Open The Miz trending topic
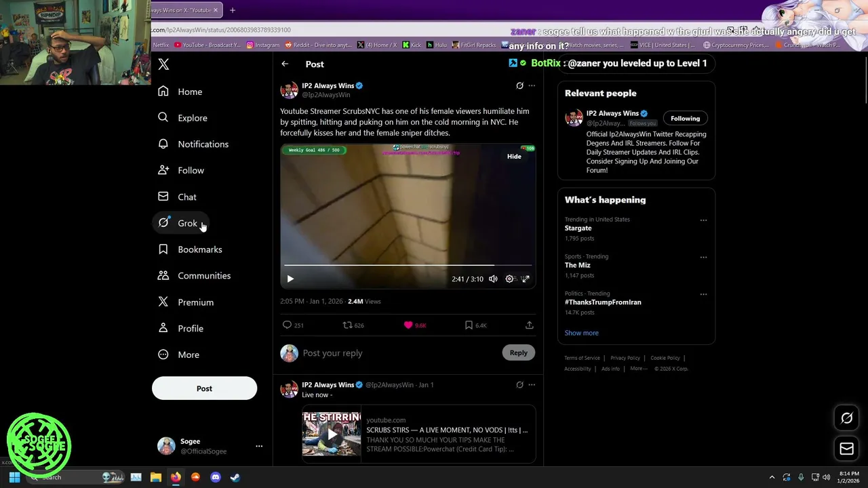Screen dimensions: 868x488 (578, 265)
